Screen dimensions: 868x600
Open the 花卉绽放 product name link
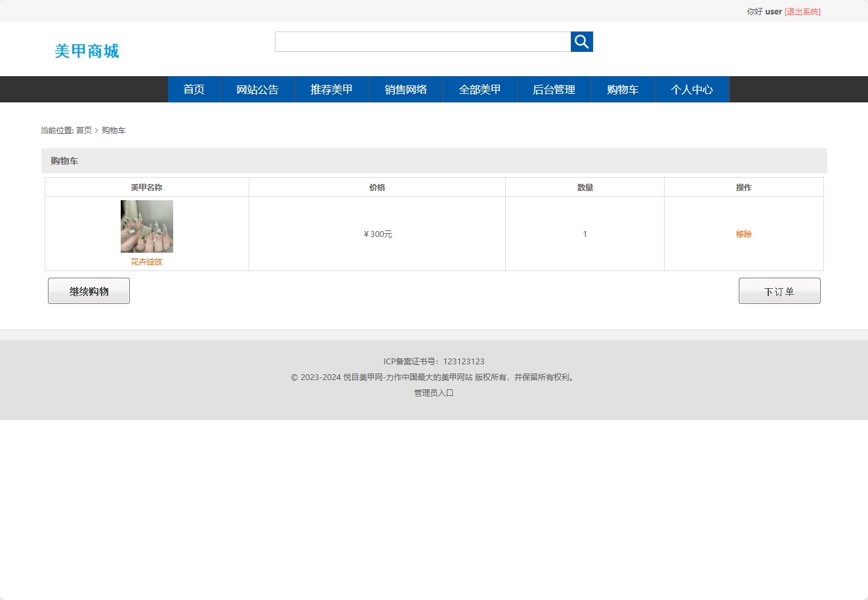(x=146, y=262)
